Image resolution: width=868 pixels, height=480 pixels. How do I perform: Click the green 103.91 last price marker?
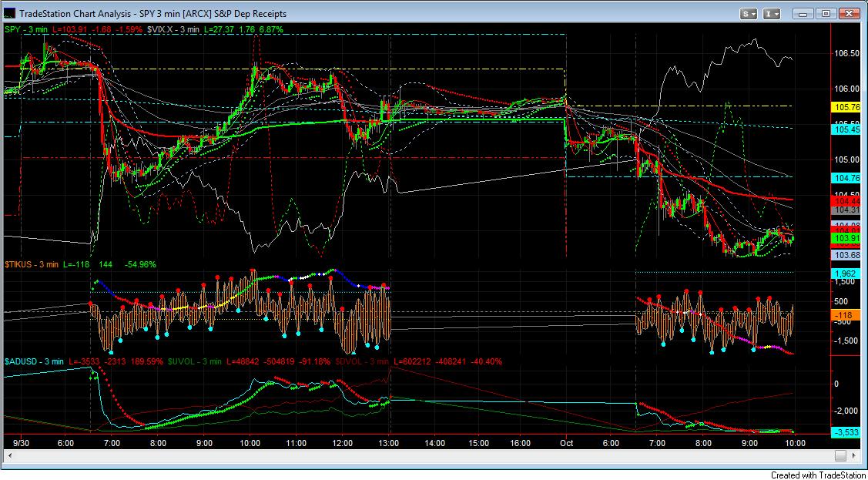pyautogui.click(x=846, y=238)
